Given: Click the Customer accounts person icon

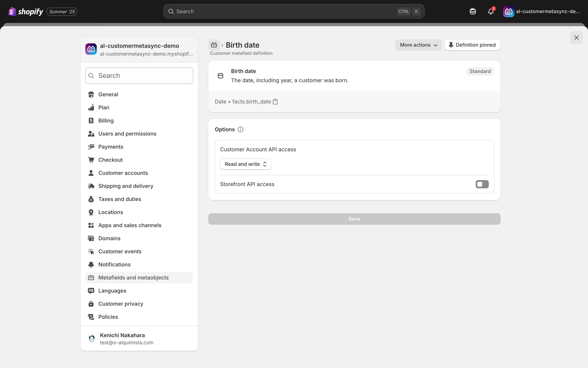Looking at the screenshot, I should 91,173.
